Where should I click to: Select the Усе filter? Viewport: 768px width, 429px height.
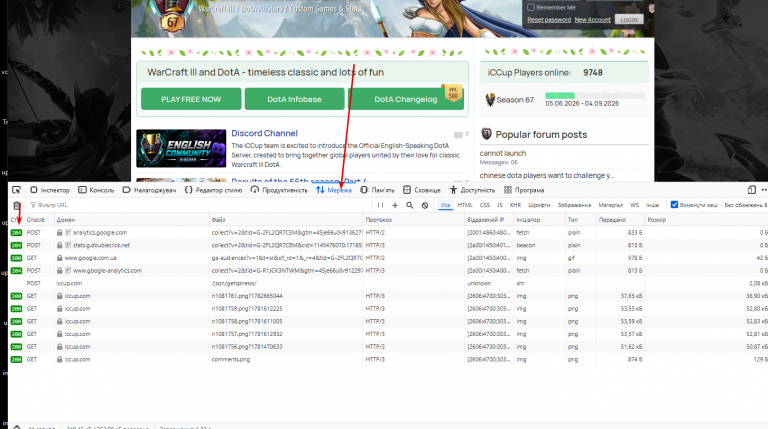(445, 205)
